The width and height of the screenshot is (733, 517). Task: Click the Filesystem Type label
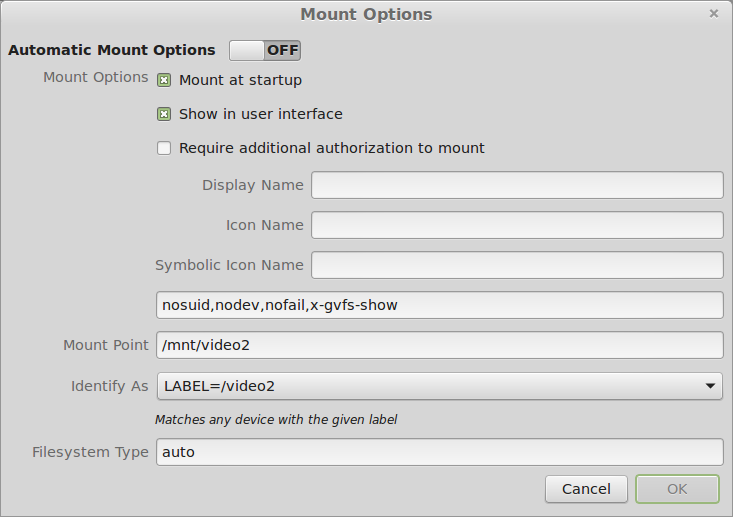[90, 452]
